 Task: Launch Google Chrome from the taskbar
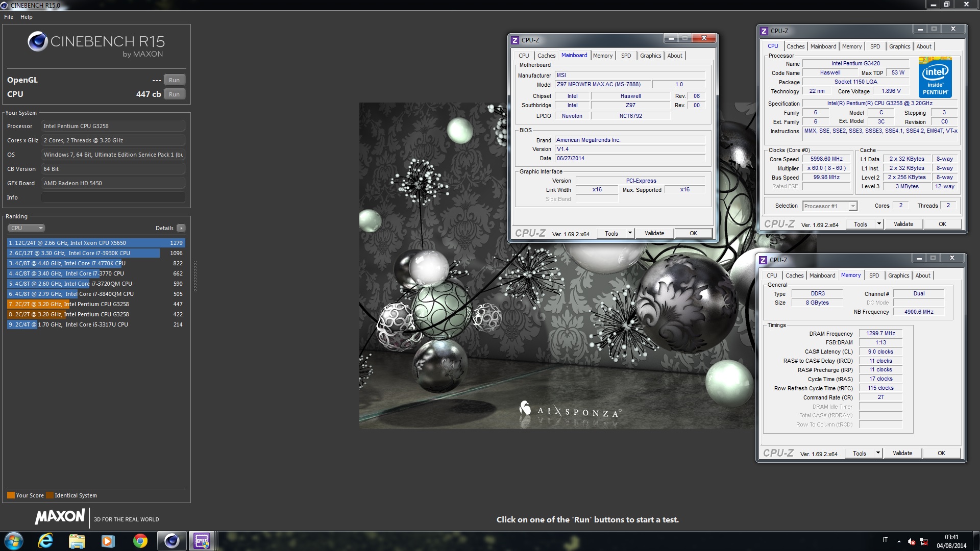tap(140, 541)
